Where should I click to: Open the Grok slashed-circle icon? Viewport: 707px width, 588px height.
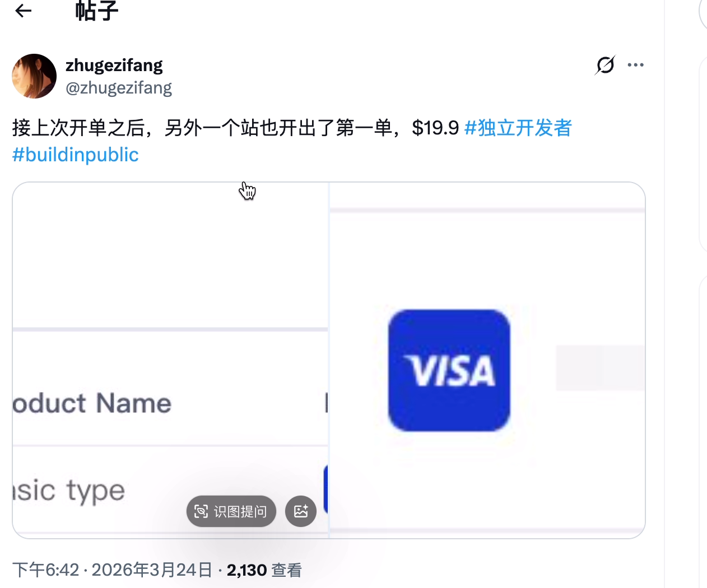(x=605, y=65)
